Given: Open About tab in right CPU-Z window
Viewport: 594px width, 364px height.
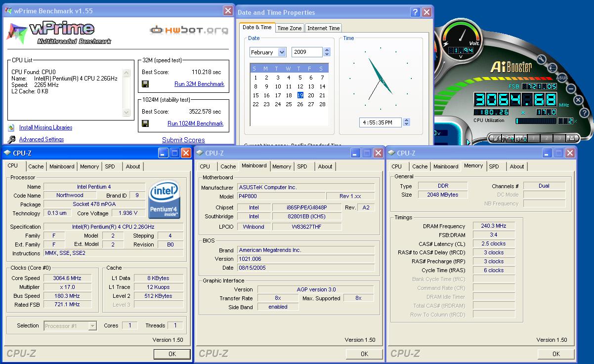Looking at the screenshot, I should (x=517, y=166).
